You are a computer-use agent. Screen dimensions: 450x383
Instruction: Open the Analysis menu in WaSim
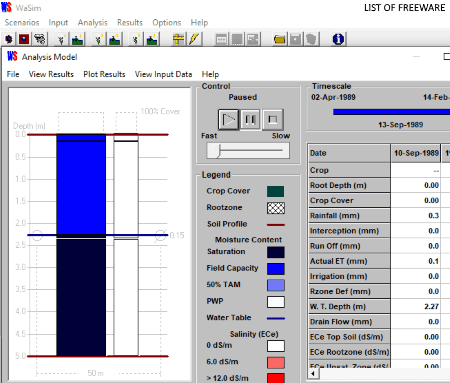click(93, 22)
